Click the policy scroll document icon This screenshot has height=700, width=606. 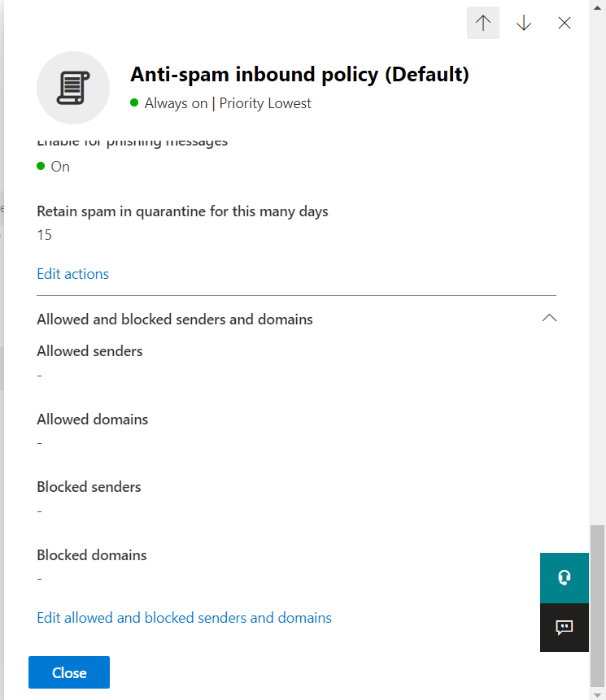tap(73, 88)
